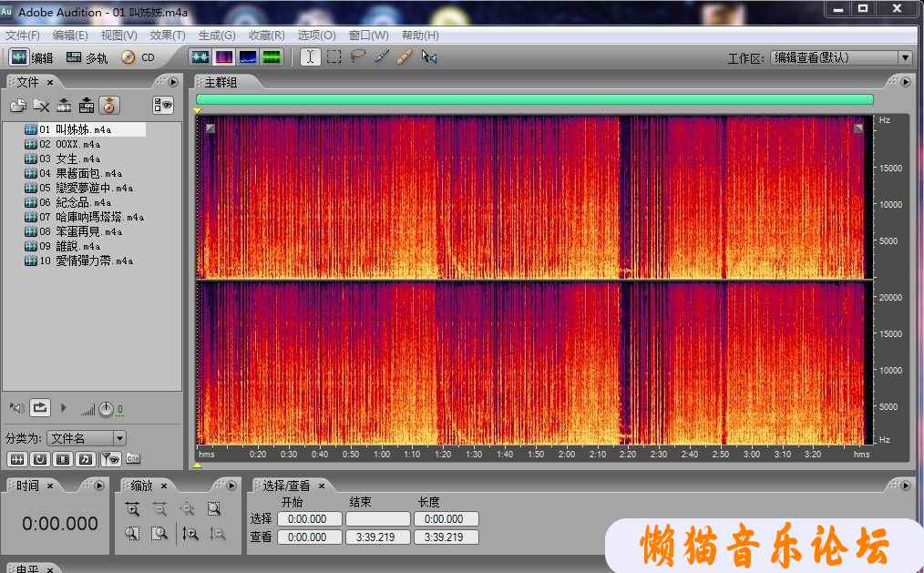This screenshot has width=924, height=573.
Task: Switch to Waveform display view
Action: [200, 56]
